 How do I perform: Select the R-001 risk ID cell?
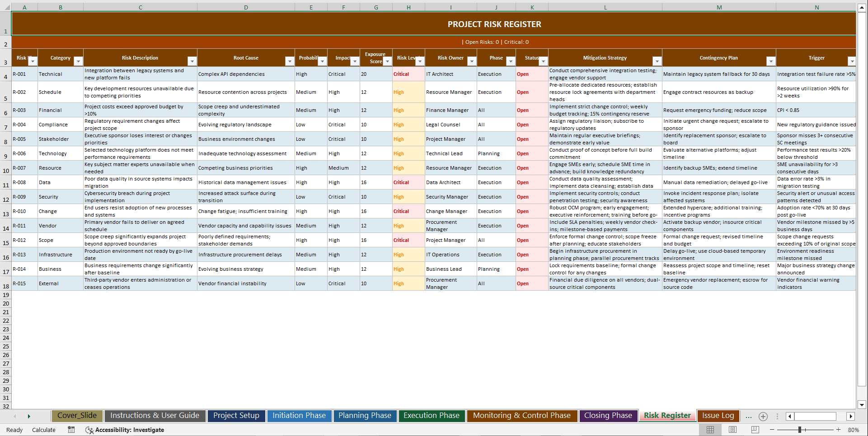pyautogui.click(x=24, y=74)
